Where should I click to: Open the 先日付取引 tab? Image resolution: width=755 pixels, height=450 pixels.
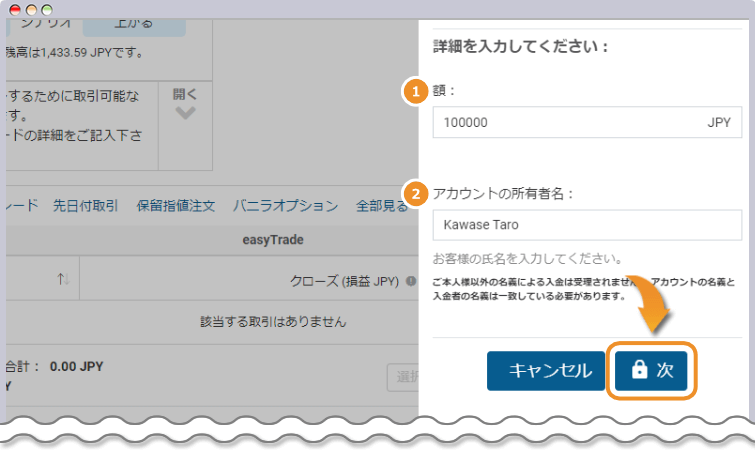click(x=85, y=206)
